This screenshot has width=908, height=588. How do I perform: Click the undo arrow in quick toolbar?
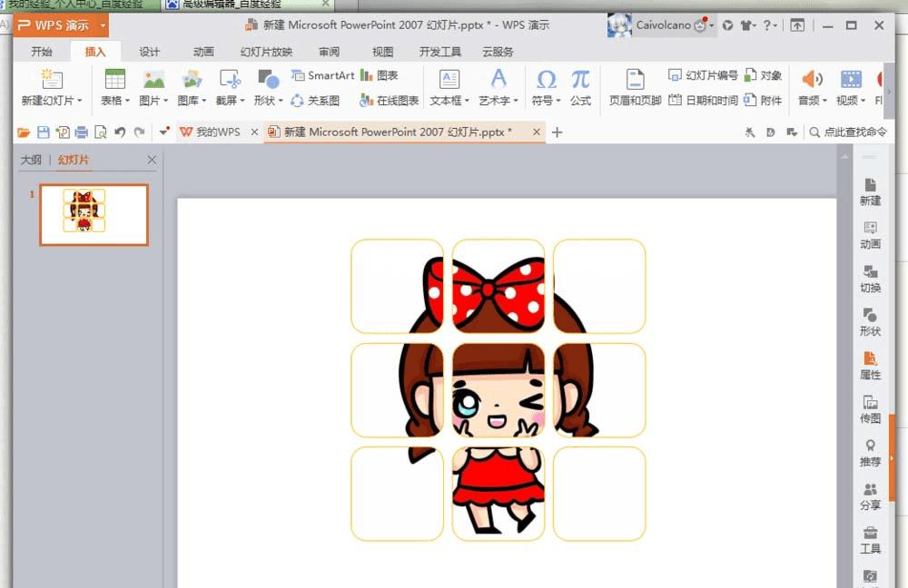(120, 132)
